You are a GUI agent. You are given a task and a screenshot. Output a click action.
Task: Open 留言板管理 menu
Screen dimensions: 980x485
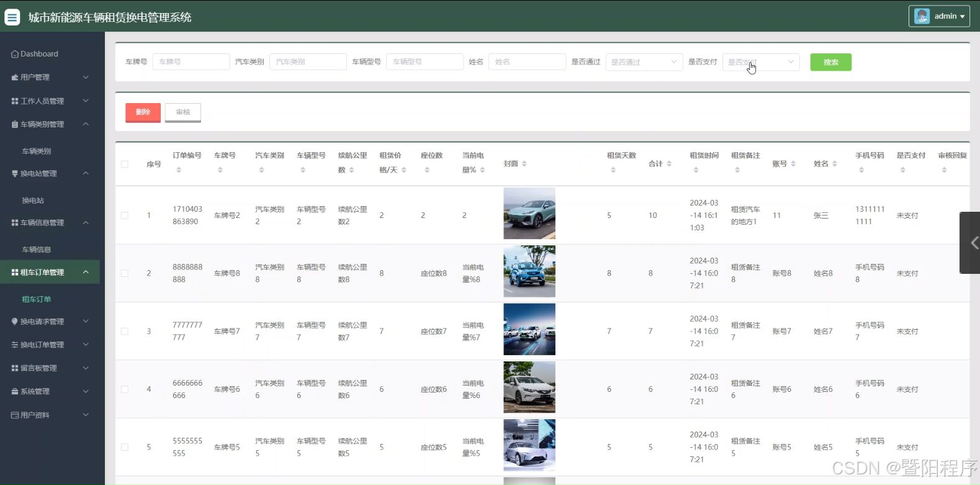pos(50,368)
